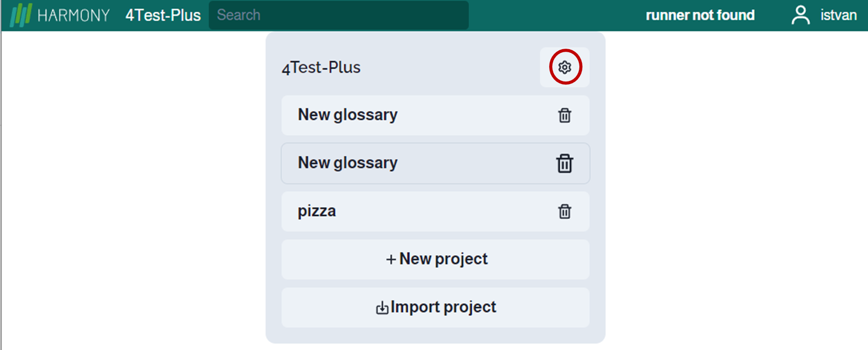This screenshot has width=868, height=350.
Task: Select the pizza project
Action: [x=436, y=211]
